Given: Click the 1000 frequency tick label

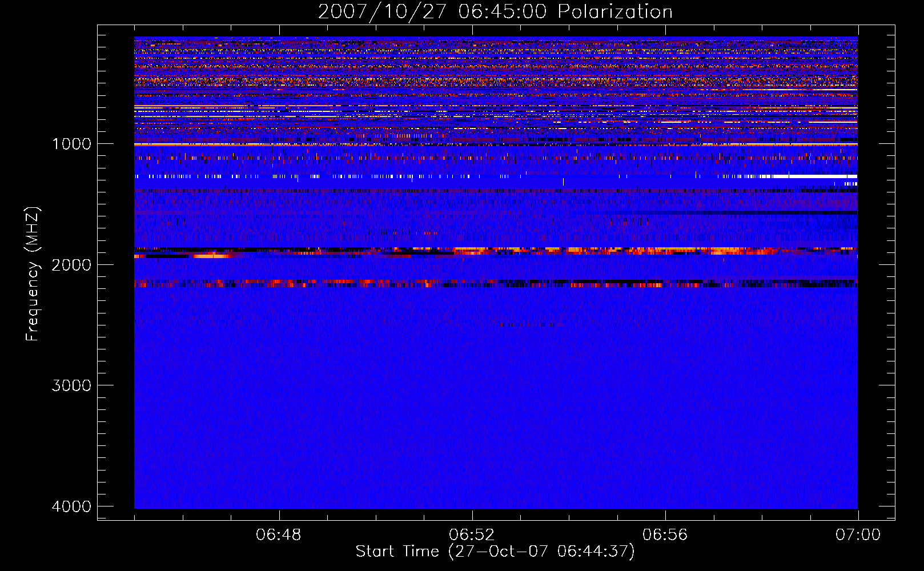Looking at the screenshot, I should pos(71,144).
